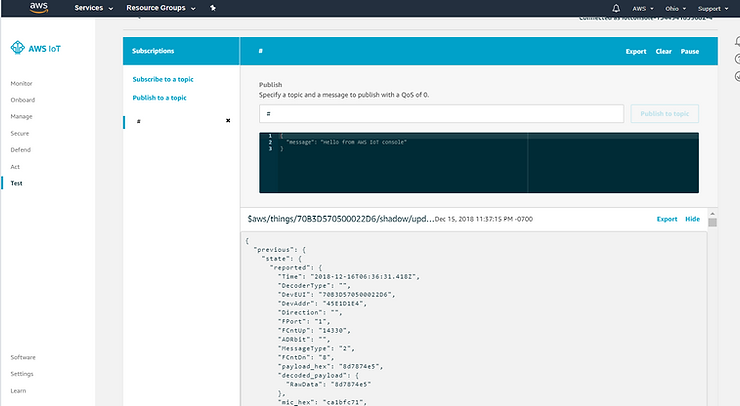Click the AWS IoT cube logo
This screenshot has width=740, height=406.
(x=17, y=47)
